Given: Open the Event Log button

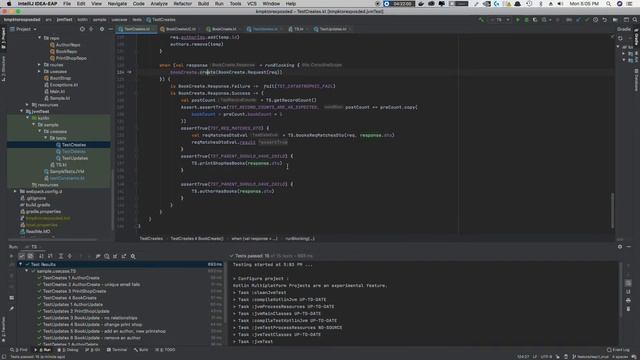Looking at the screenshot, I should [x=618, y=350].
